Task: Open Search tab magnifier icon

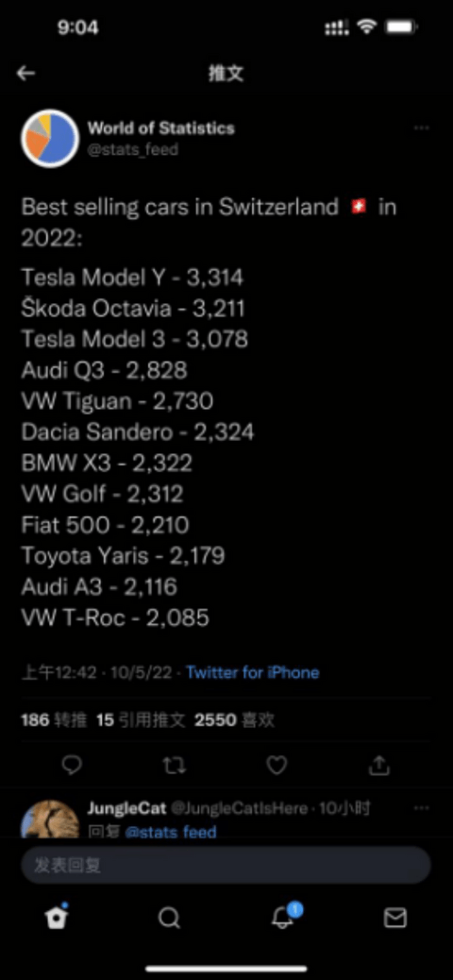Action: pos(169,918)
